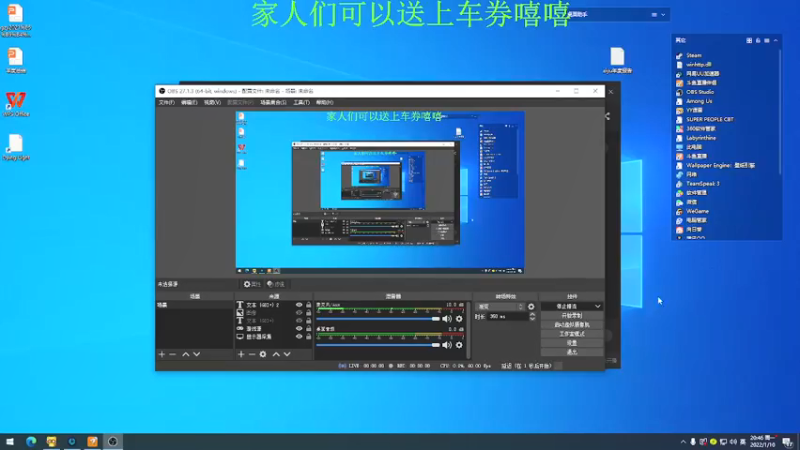The height and width of the screenshot is (450, 800).
Task: Mute the desktop audio channel
Action: pyautogui.click(x=447, y=345)
